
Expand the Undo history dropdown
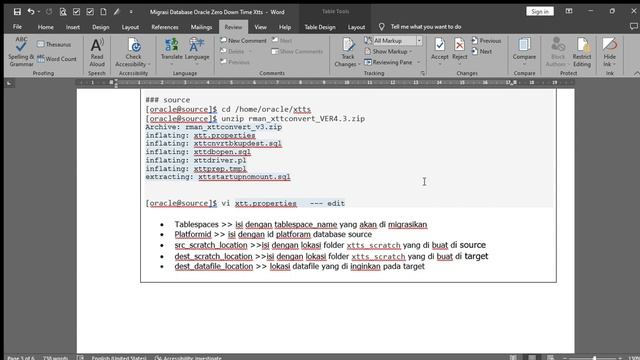click(39, 12)
